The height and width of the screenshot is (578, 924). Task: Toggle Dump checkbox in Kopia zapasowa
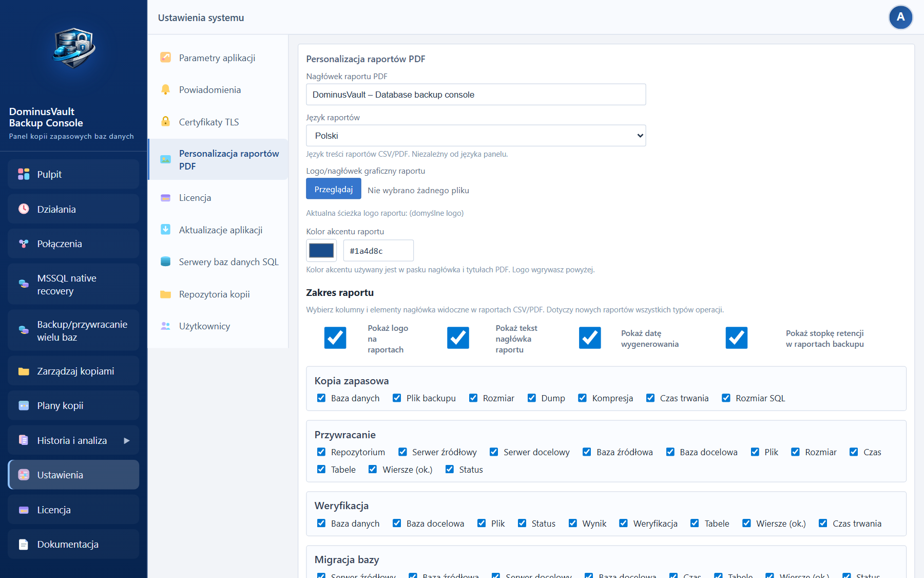(531, 398)
